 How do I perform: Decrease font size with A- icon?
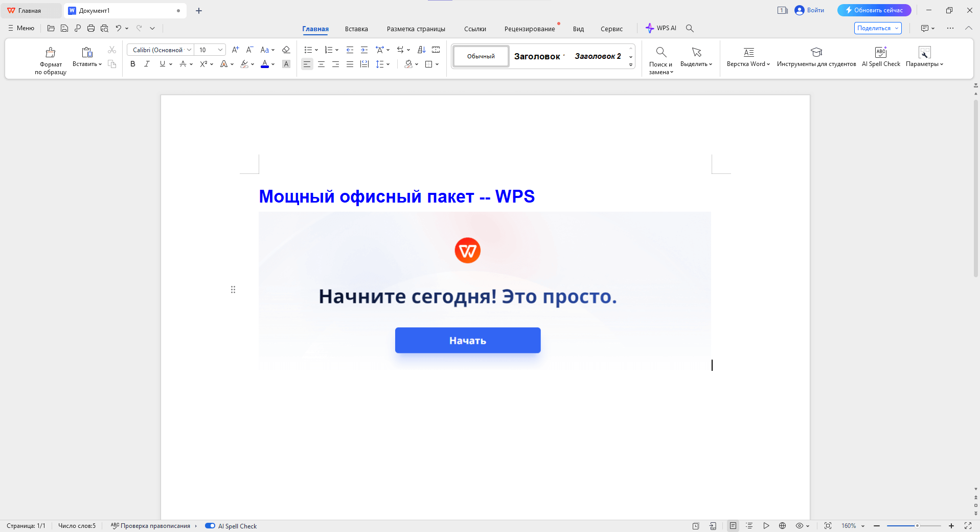tap(249, 50)
